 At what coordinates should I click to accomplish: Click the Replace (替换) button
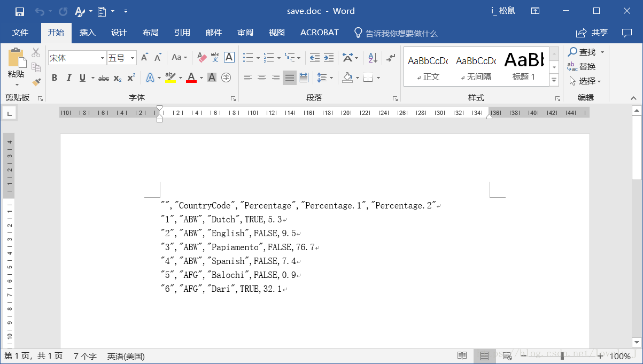[x=582, y=66]
